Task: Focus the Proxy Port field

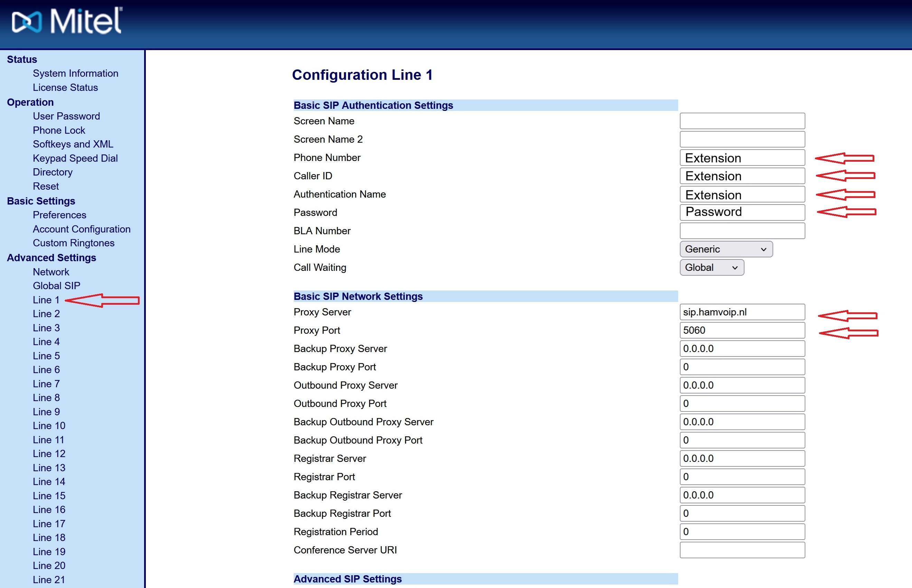Action: (x=742, y=330)
